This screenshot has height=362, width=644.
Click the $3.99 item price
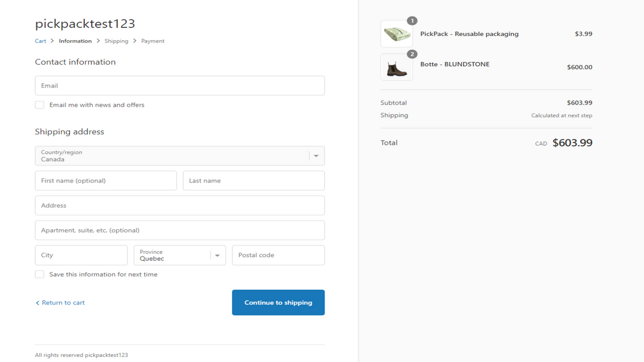tap(584, 34)
